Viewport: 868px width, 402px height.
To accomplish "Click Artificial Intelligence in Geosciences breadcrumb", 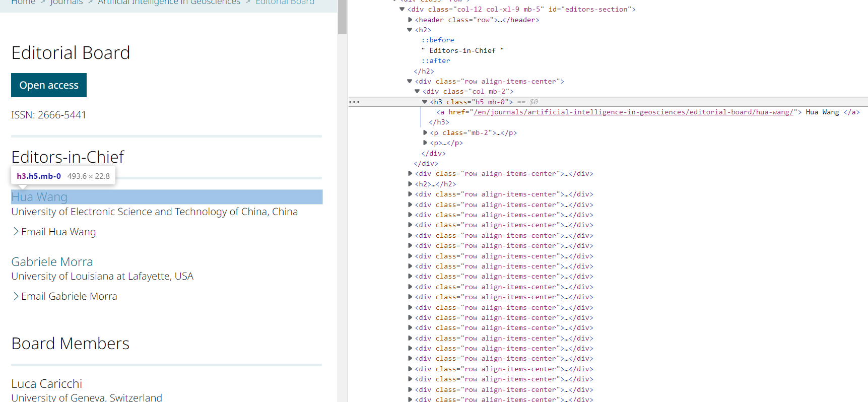I will pos(169,3).
